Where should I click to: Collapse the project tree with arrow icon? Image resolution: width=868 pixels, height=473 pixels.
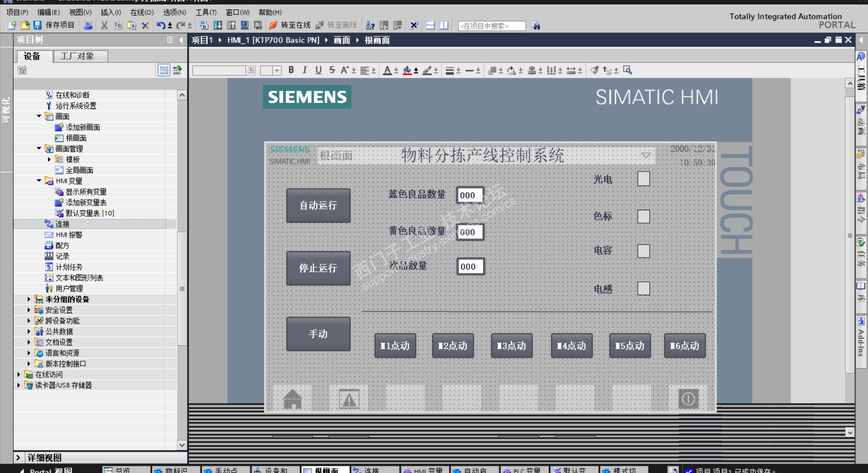[x=181, y=40]
